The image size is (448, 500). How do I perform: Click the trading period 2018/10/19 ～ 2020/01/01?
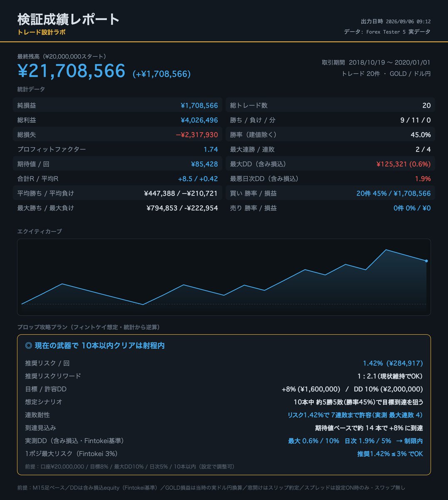pos(389,62)
